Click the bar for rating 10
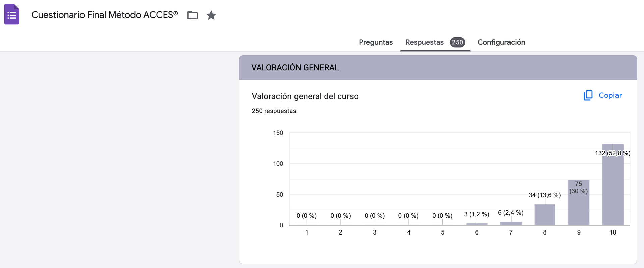 pos(613,188)
